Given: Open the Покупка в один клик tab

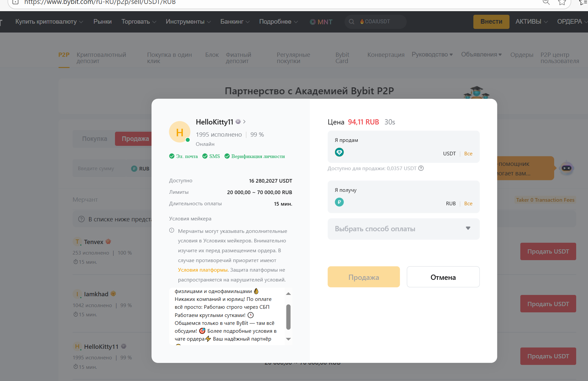Looking at the screenshot, I should [x=170, y=58].
